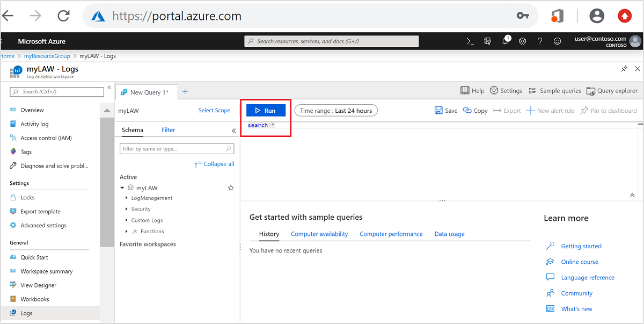Select the History tab

coord(269,234)
